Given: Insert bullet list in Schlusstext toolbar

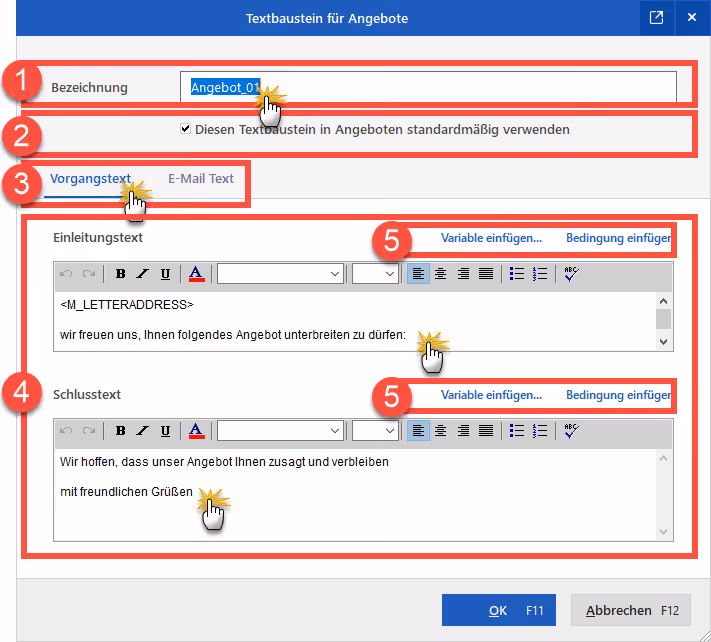Looking at the screenshot, I should coord(517,431).
